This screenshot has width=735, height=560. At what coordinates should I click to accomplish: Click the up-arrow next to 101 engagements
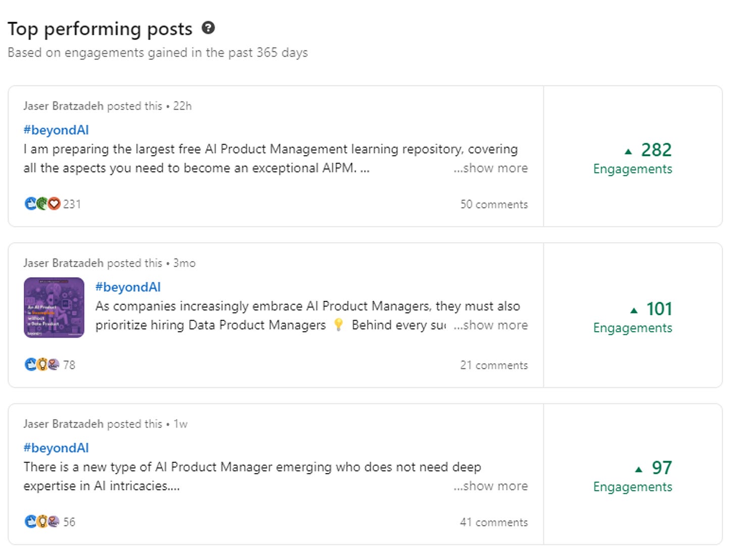coord(634,310)
